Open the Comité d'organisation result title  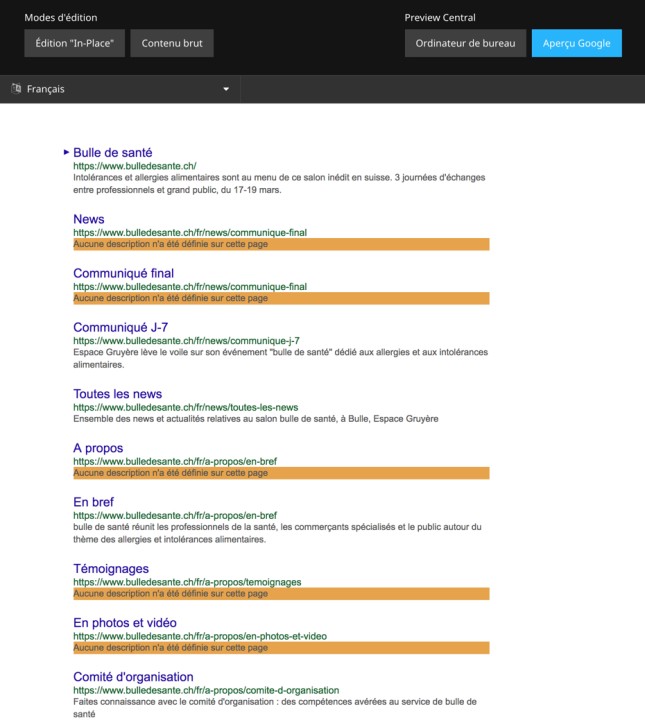pos(133,677)
